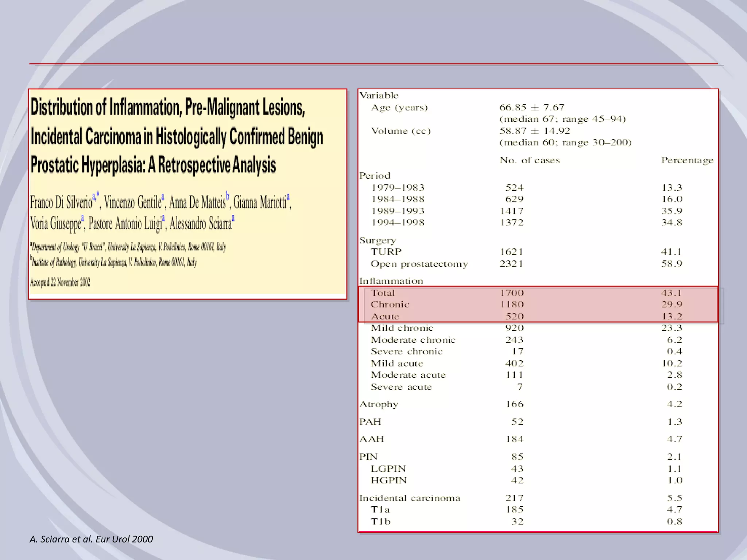Click author name Anna De Matteis
The height and width of the screenshot is (560, 747).
[x=197, y=202]
